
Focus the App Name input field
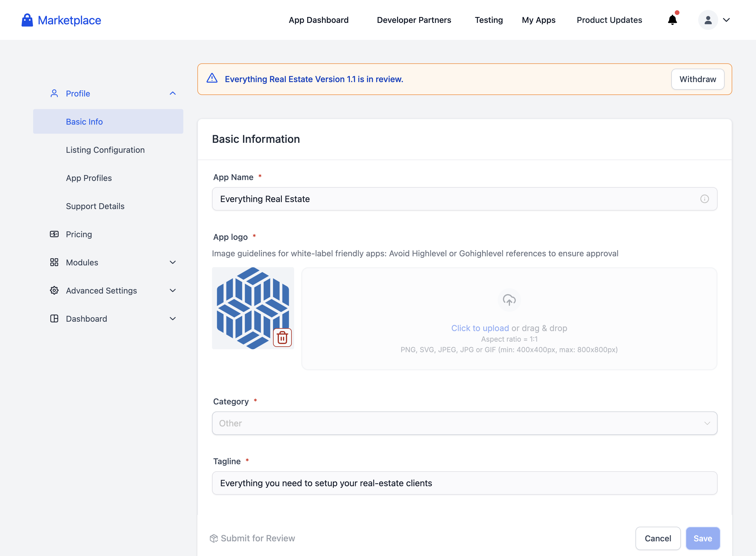tap(465, 199)
